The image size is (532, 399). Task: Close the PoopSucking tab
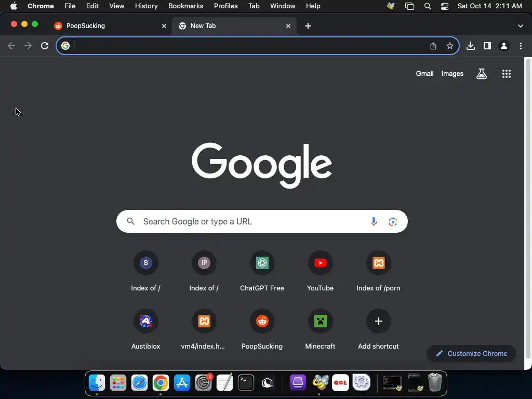pyautogui.click(x=164, y=26)
